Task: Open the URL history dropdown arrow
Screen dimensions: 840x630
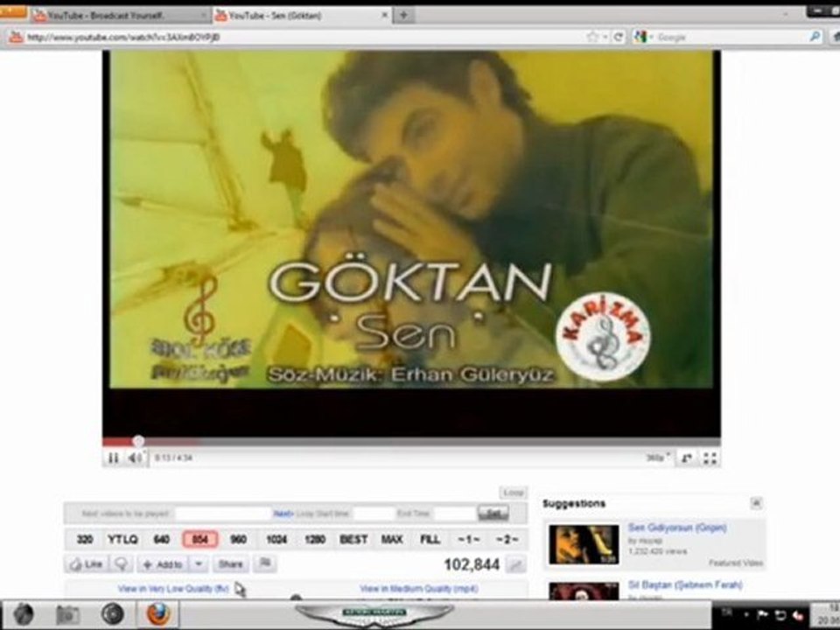Action: 605,37
